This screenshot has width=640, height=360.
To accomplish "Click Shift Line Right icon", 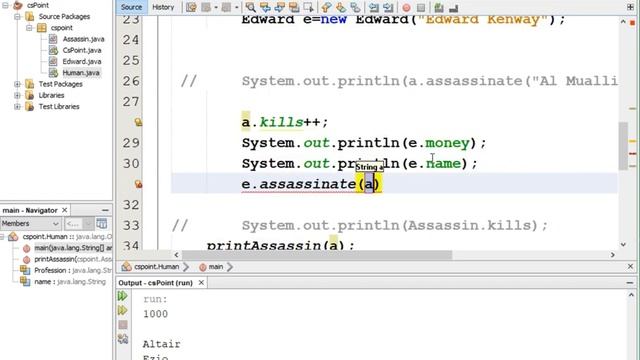I will pos(388,7).
